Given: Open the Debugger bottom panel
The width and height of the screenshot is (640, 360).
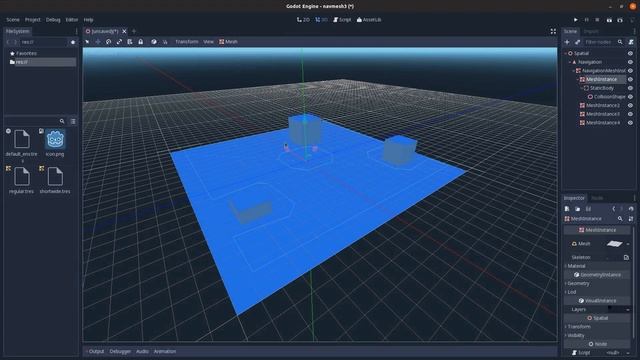Looking at the screenshot, I should 120,351.
